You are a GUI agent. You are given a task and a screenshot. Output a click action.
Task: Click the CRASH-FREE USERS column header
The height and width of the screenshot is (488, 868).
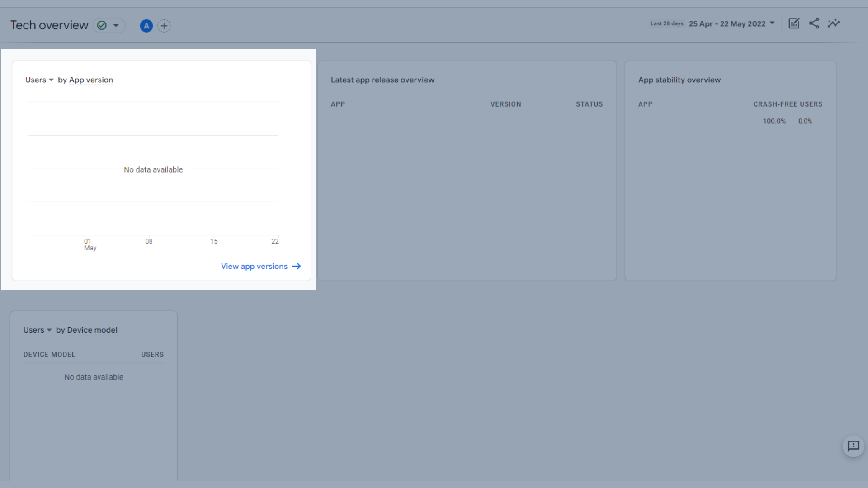[788, 104]
